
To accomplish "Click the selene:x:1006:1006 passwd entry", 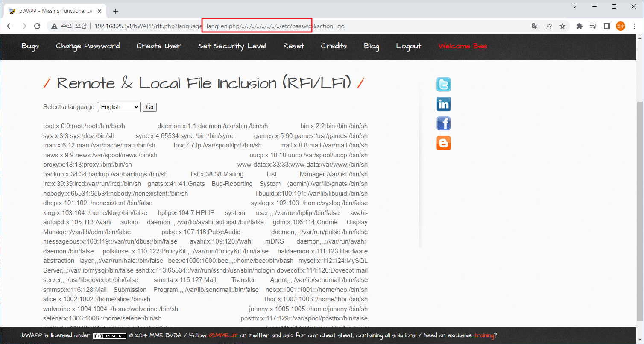I will tap(102, 318).
